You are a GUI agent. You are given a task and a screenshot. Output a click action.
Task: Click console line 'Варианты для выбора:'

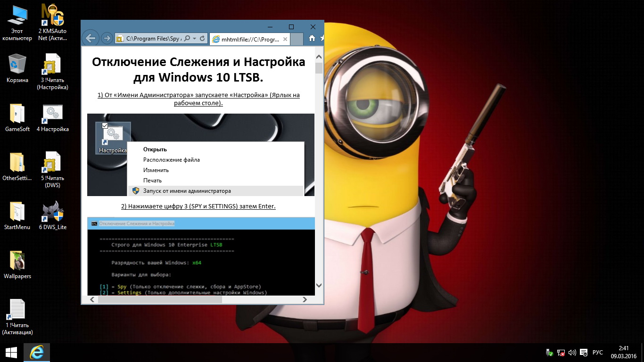click(141, 275)
